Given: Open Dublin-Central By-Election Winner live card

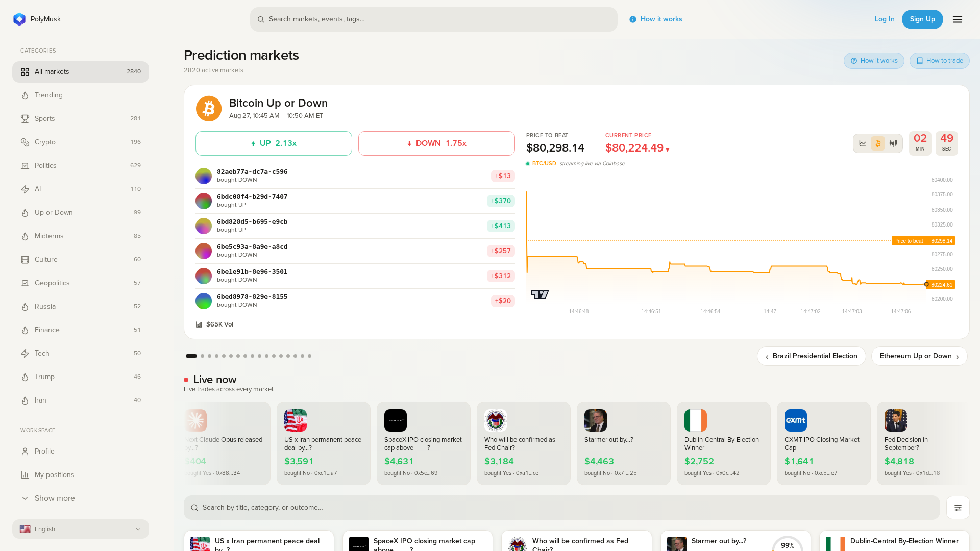Looking at the screenshot, I should point(724,443).
